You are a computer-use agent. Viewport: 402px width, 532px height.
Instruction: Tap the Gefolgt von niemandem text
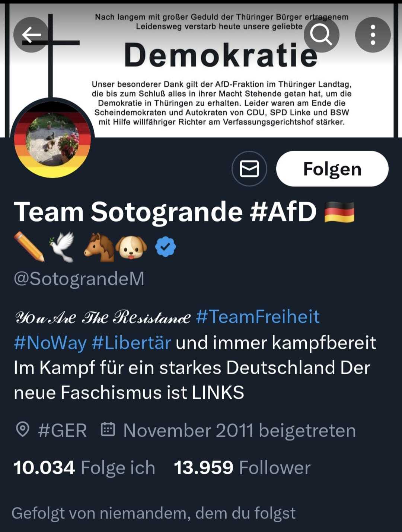(153, 513)
